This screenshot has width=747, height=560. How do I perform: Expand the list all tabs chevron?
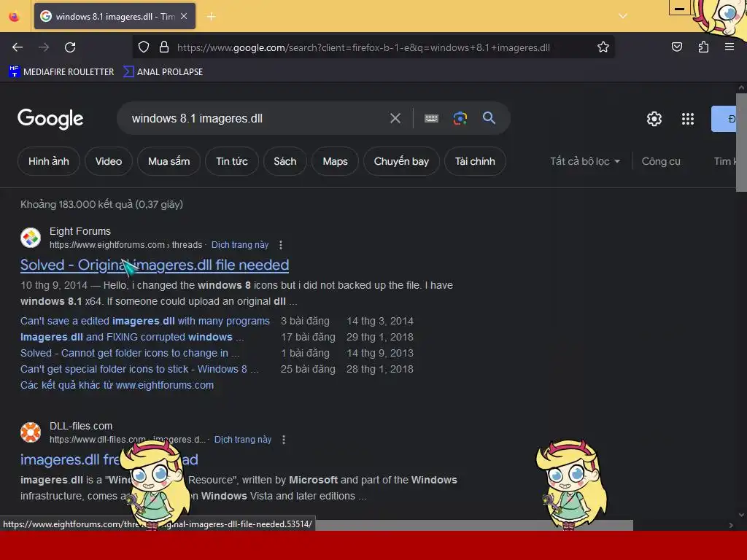[623, 16]
